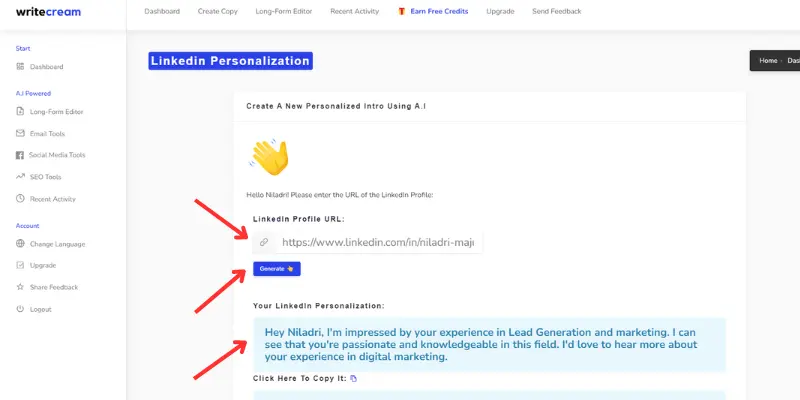The width and height of the screenshot is (800, 400).
Task: Click 'Create A New Personalized Intro Using A.I' header
Action: pyautogui.click(x=336, y=106)
